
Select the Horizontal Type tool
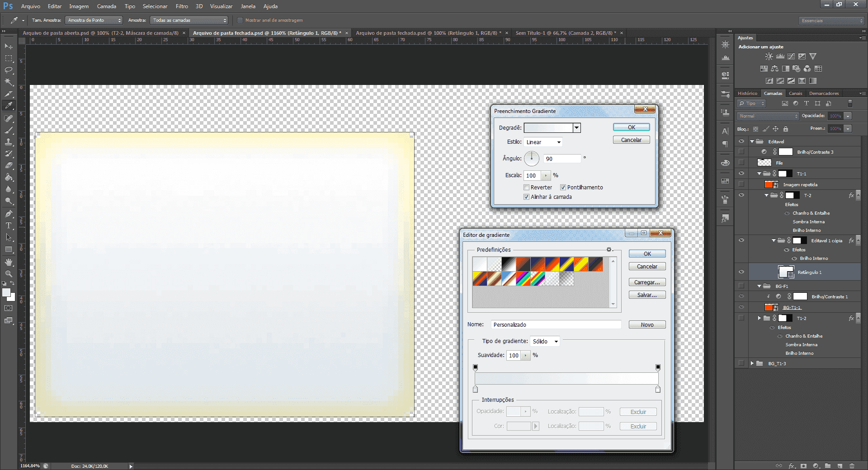(9, 225)
